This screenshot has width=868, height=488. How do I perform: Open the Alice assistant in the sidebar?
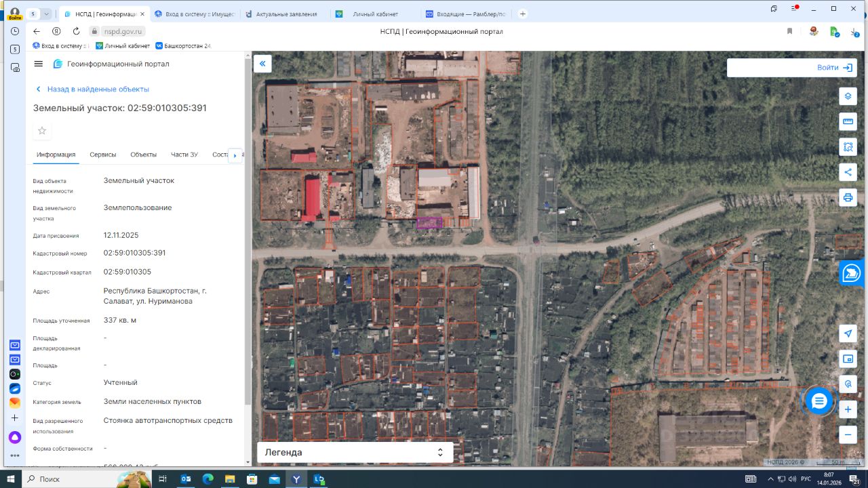[15, 438]
